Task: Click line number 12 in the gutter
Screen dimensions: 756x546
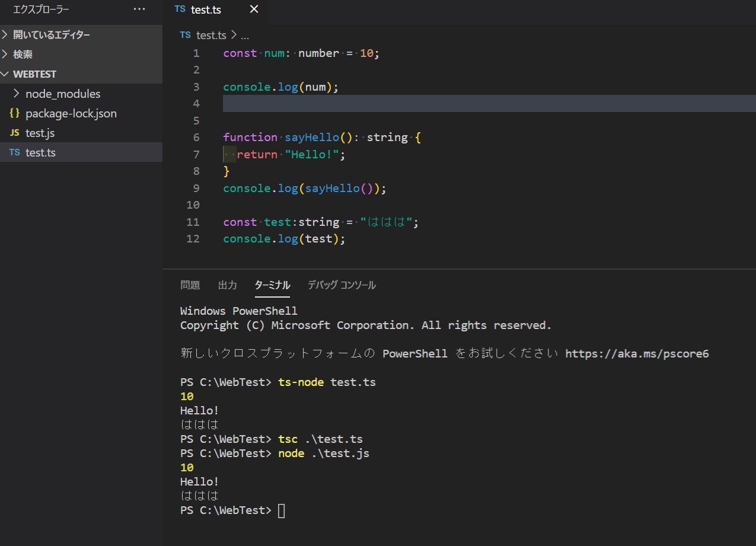Action: point(193,239)
